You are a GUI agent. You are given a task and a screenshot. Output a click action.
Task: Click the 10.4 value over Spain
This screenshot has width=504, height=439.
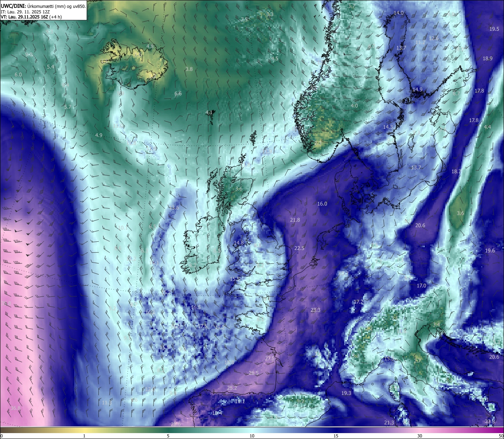[x=217, y=413]
